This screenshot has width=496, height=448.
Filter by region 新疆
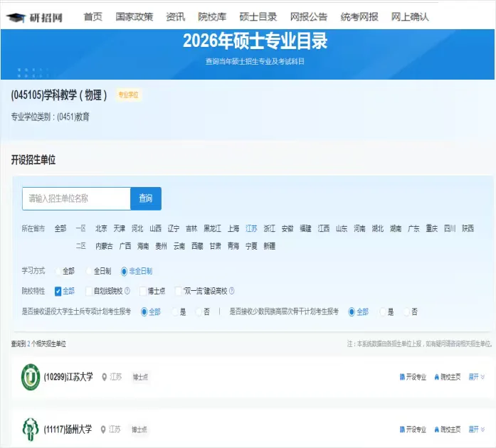click(x=270, y=246)
